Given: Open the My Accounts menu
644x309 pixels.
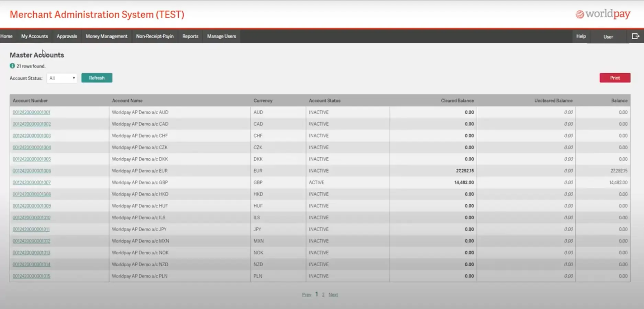Looking at the screenshot, I should pyautogui.click(x=34, y=36).
